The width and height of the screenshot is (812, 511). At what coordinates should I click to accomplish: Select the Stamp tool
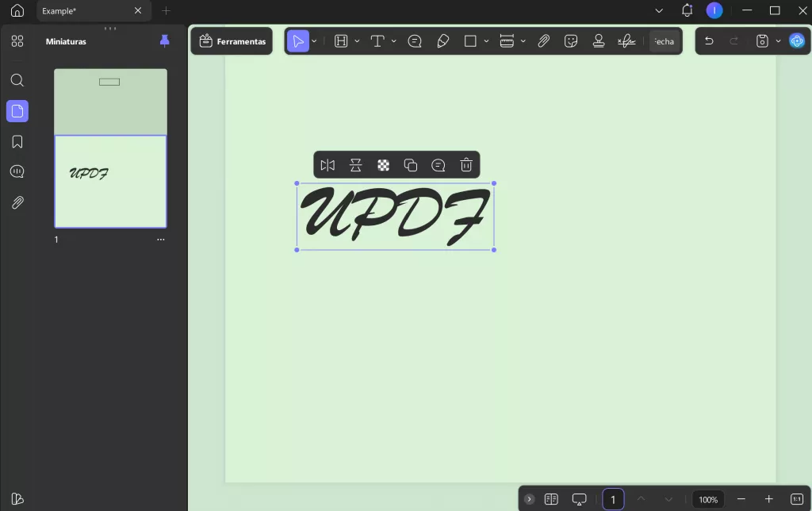pyautogui.click(x=599, y=41)
